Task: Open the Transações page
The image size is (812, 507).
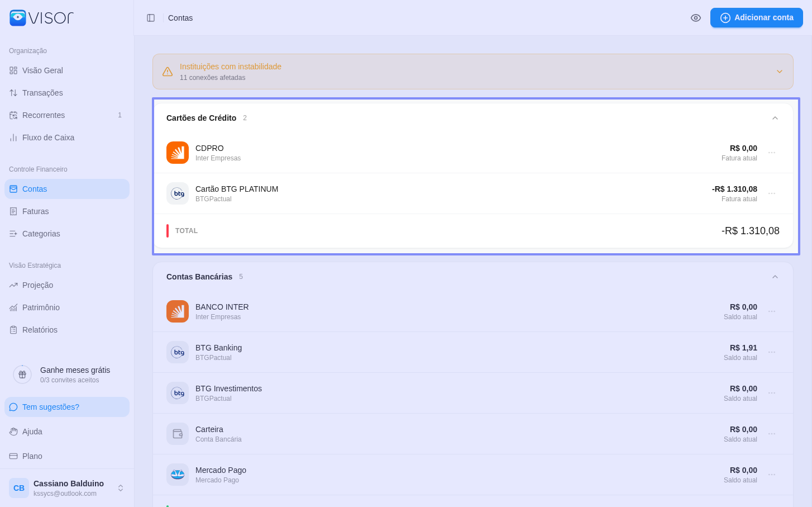Action: (x=42, y=93)
